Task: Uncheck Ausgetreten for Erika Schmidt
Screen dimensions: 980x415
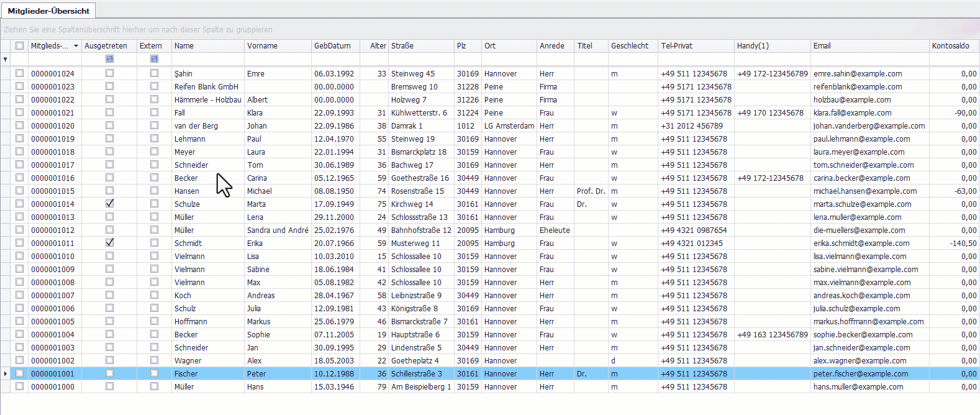Action: pyautogui.click(x=110, y=243)
